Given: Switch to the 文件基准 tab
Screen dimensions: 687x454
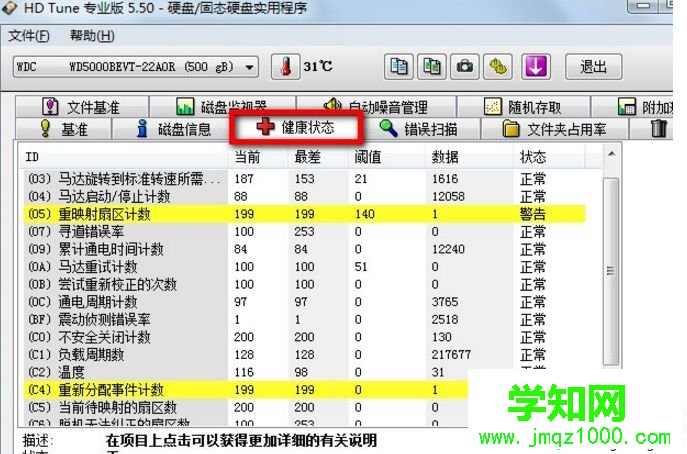Looking at the screenshot, I should pos(81,107).
